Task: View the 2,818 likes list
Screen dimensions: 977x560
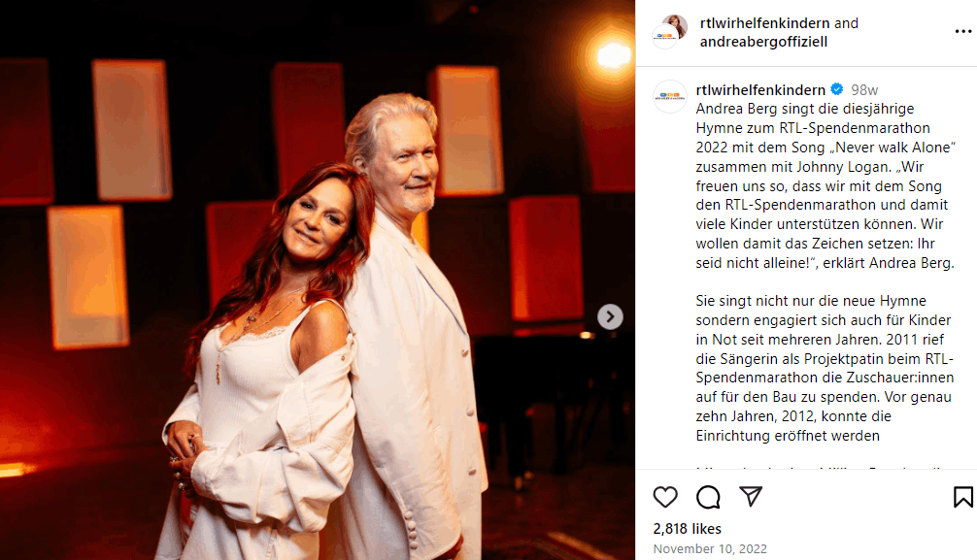Action: click(x=687, y=529)
